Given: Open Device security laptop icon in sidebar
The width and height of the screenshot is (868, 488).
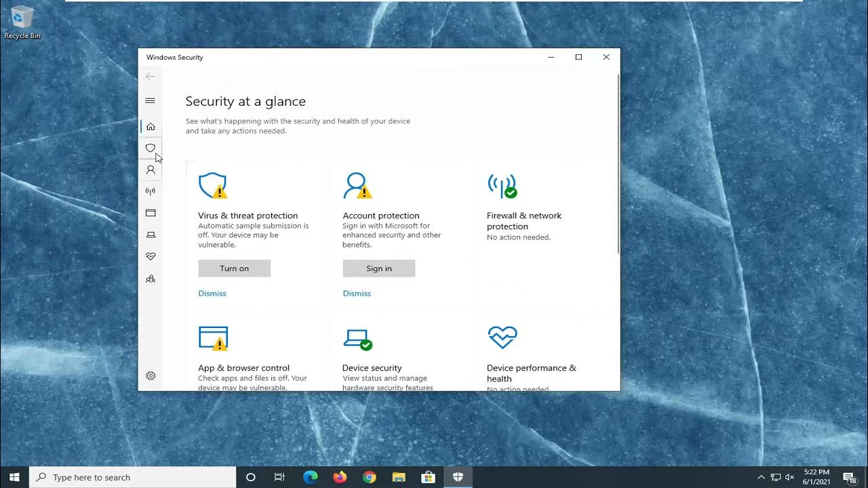Looking at the screenshot, I should (151, 235).
